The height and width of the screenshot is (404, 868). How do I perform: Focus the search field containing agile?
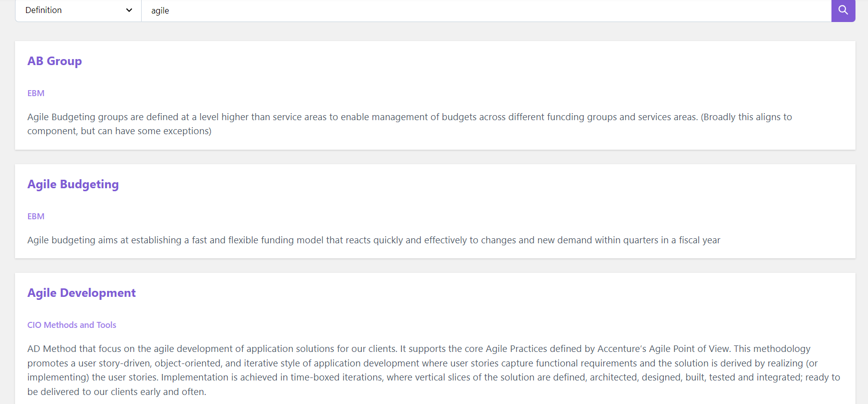[486, 10]
